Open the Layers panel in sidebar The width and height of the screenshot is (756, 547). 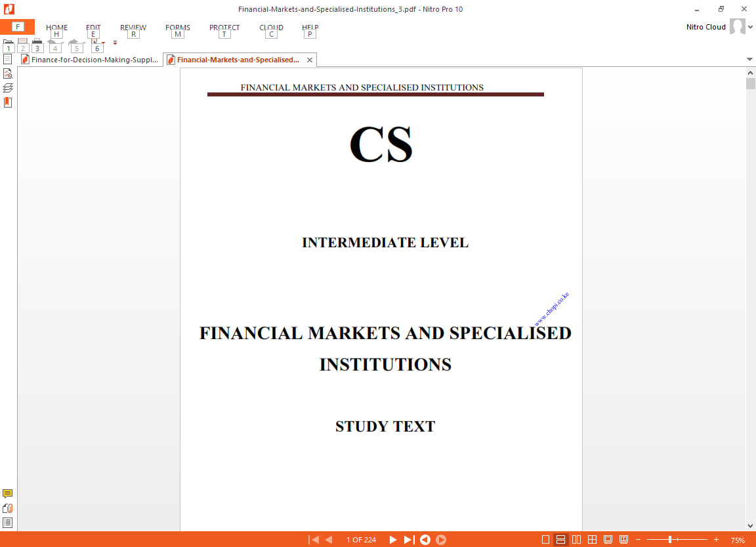[8, 87]
